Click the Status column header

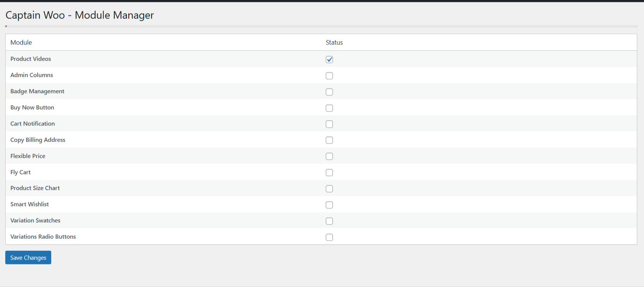pos(334,43)
